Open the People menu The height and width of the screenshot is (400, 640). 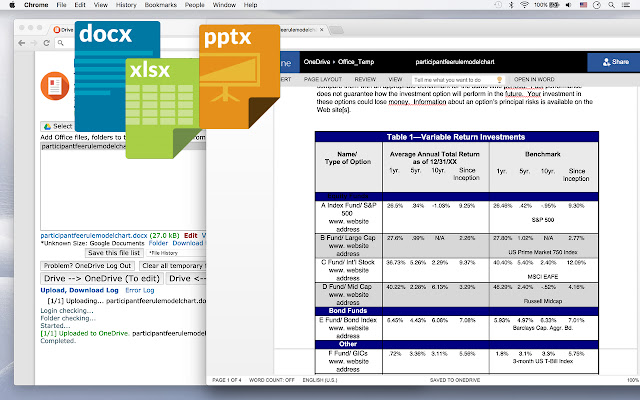pos(194,5)
